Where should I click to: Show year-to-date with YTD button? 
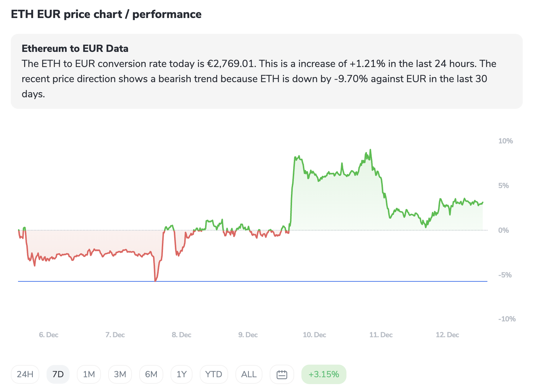pos(213,374)
